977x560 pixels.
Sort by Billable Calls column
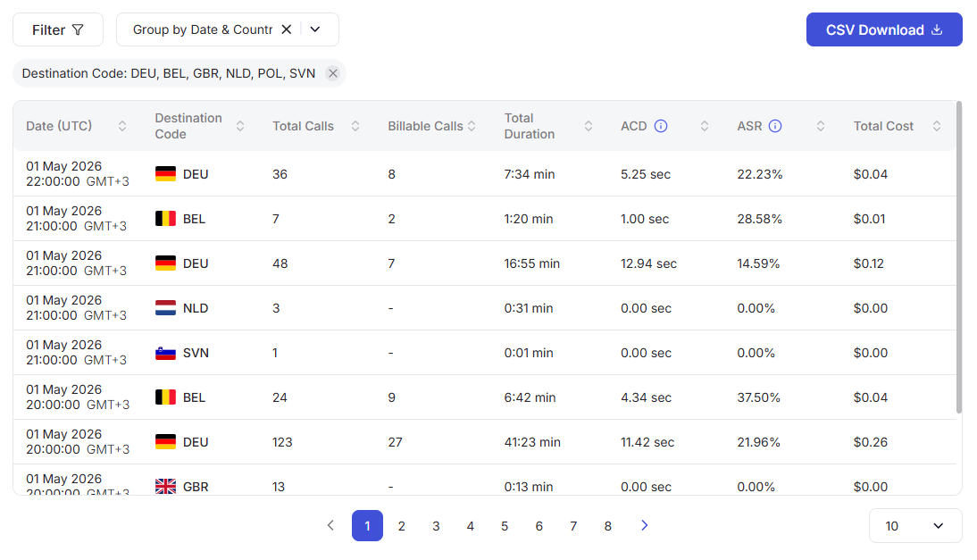(472, 126)
